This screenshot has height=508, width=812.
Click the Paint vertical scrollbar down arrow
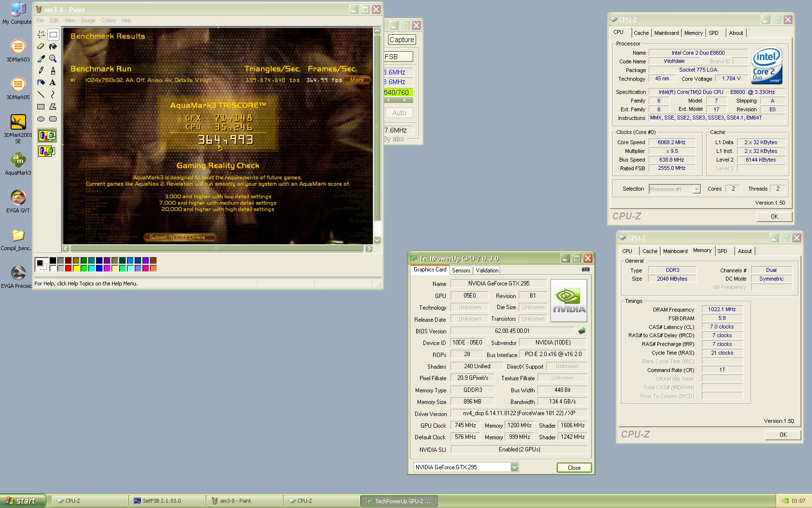pyautogui.click(x=377, y=240)
